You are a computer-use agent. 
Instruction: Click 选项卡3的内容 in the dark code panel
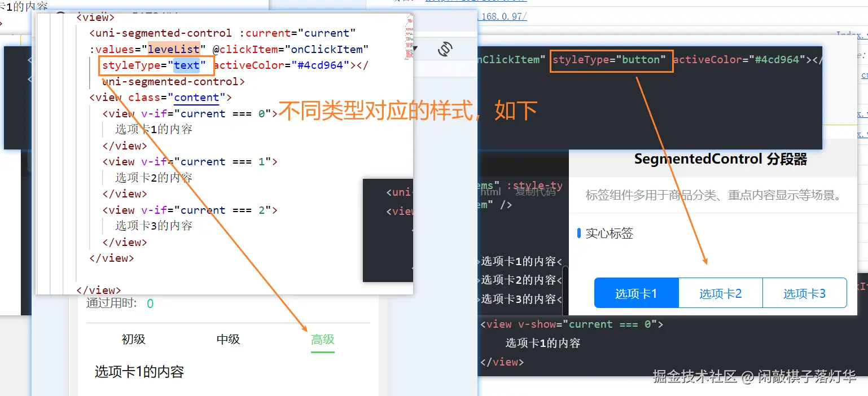coord(519,299)
